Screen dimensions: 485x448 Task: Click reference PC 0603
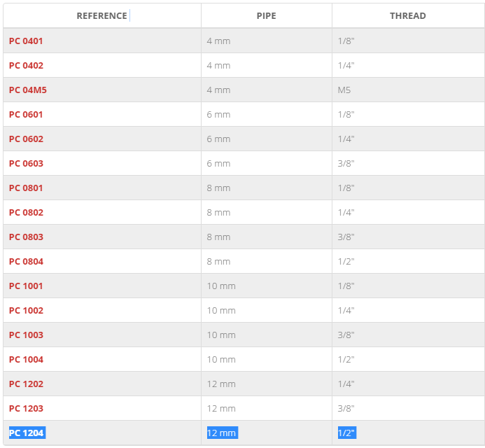tap(27, 163)
